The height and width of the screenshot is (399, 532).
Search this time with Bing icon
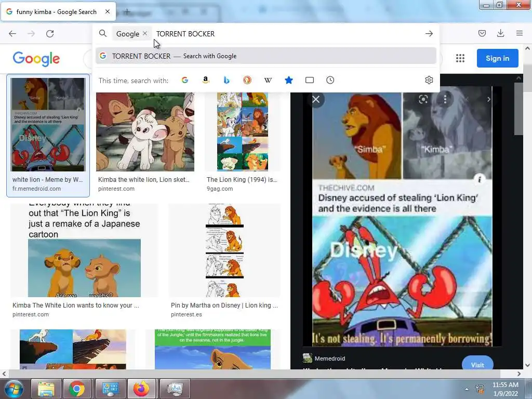227,80
